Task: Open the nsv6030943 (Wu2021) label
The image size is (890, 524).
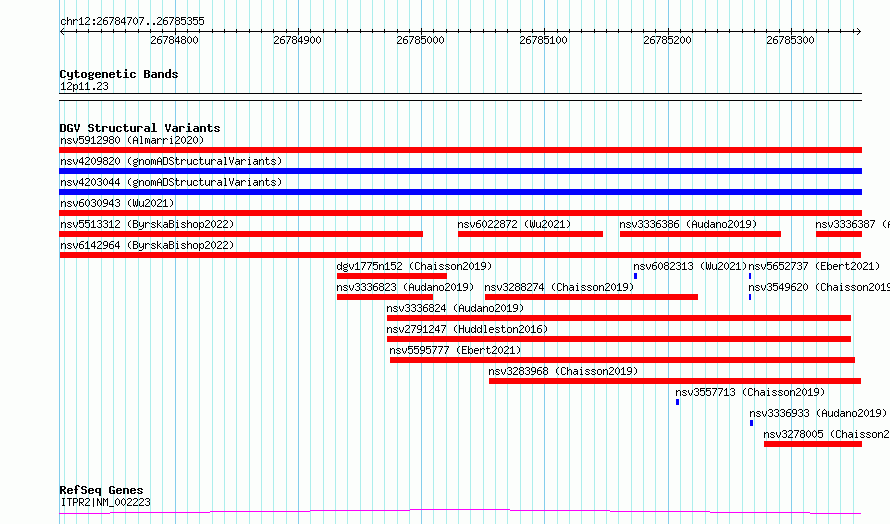Action: 117,203
